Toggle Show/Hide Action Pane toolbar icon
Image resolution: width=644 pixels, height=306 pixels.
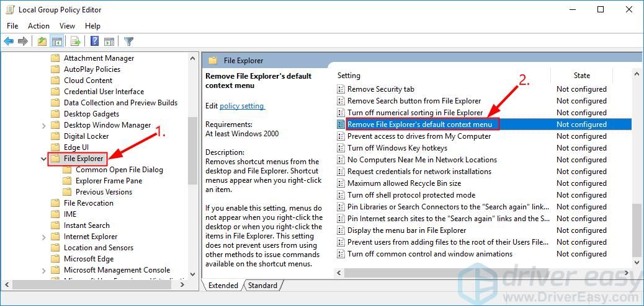point(109,42)
